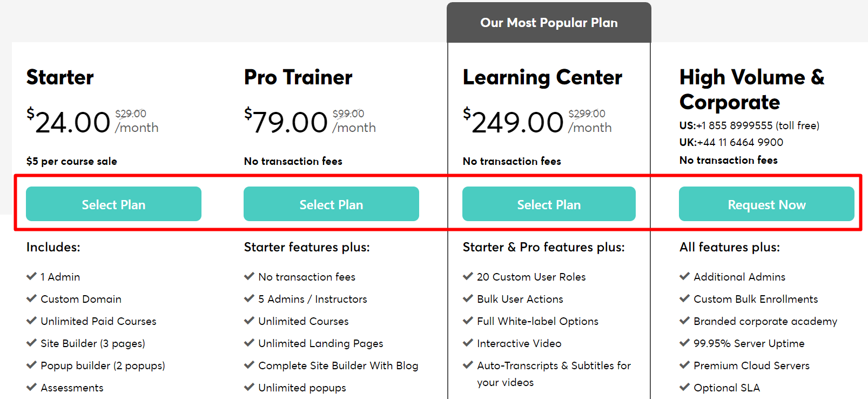Click the checkmark beside Interactive Video
Viewport: 868px width, 399px height.
468,343
